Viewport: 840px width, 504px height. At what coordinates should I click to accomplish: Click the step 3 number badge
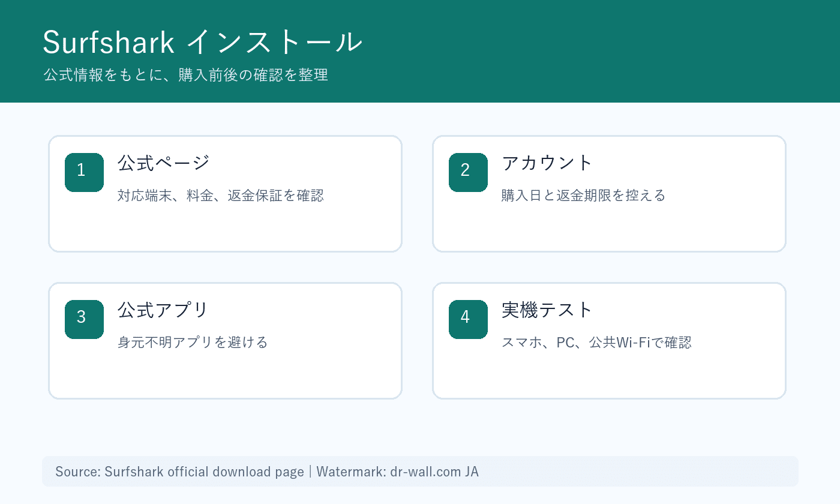(84, 319)
